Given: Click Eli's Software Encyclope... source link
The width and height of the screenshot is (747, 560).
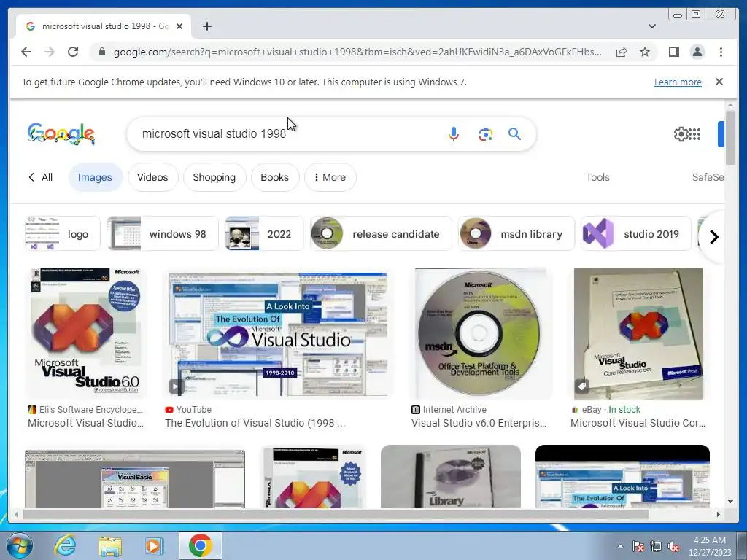Looking at the screenshot, I should [86, 410].
